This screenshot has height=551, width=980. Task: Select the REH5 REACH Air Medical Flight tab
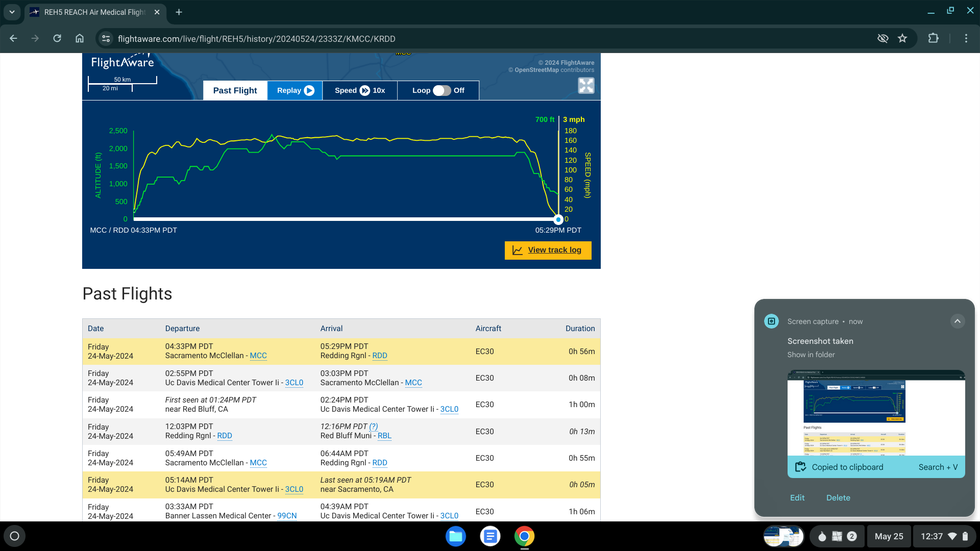tap(96, 12)
